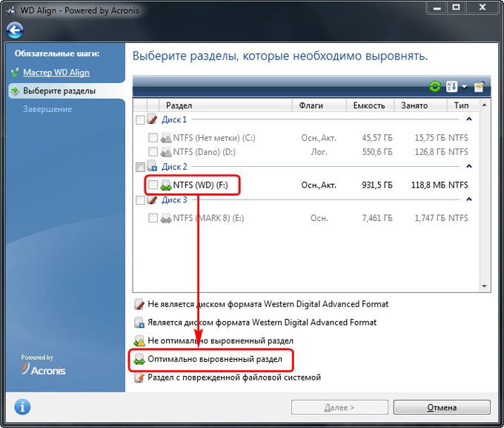
Task: Select the 45,57 ГБ capacity cell
Action: point(377,138)
